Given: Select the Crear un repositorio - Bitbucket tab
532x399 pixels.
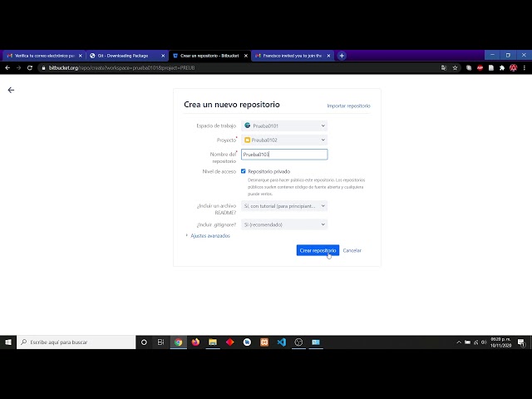Looking at the screenshot, I should pos(209,56).
